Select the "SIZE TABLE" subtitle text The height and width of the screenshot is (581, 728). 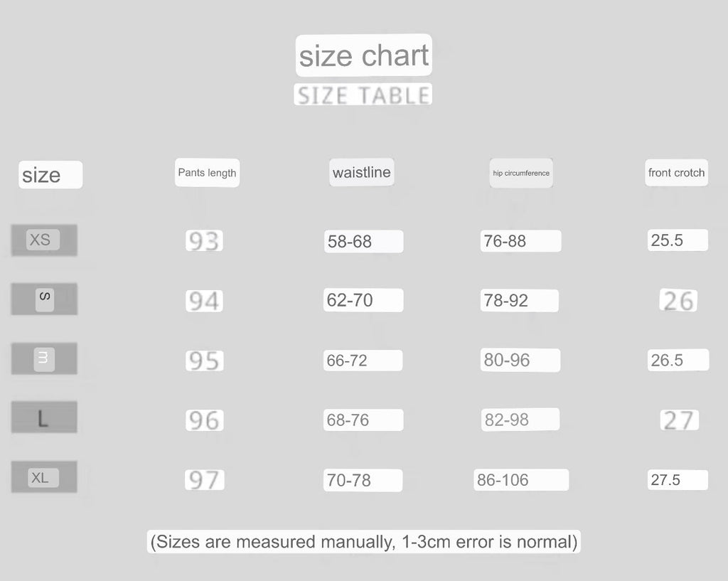[363, 95]
